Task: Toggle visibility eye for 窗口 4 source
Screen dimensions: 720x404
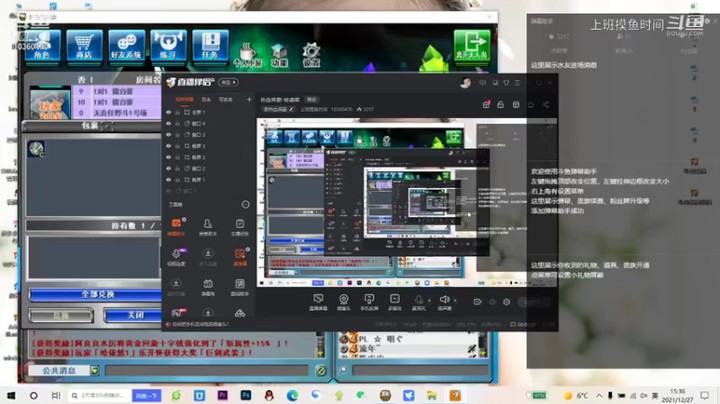Action: [169, 123]
